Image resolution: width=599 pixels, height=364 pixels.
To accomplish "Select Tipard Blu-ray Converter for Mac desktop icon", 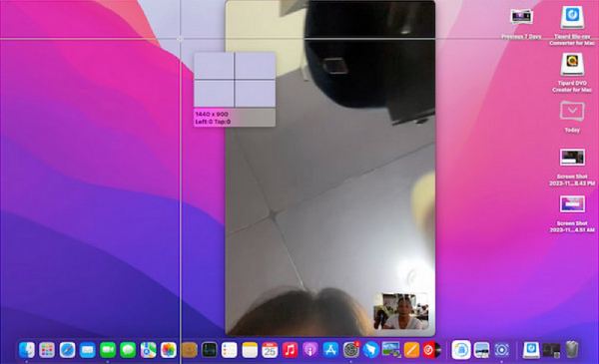I will [x=572, y=26].
